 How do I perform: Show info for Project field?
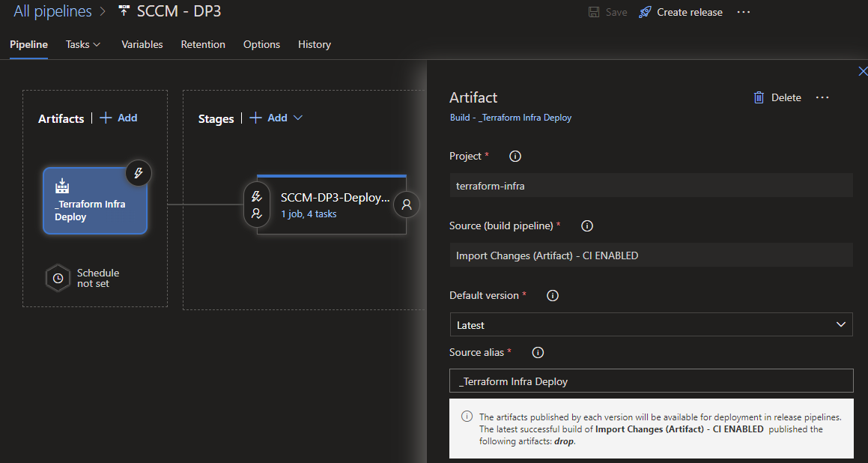click(x=515, y=156)
